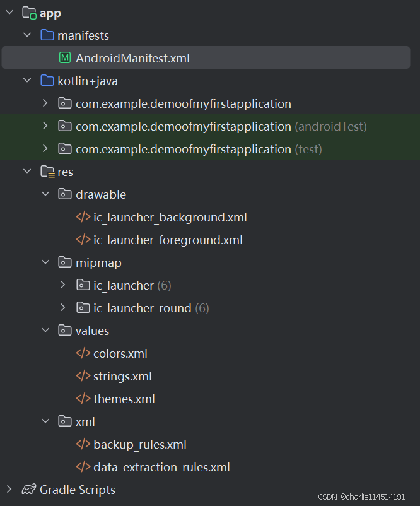
Task: Expand the ic_launcher_round (6) group
Action: (63, 308)
